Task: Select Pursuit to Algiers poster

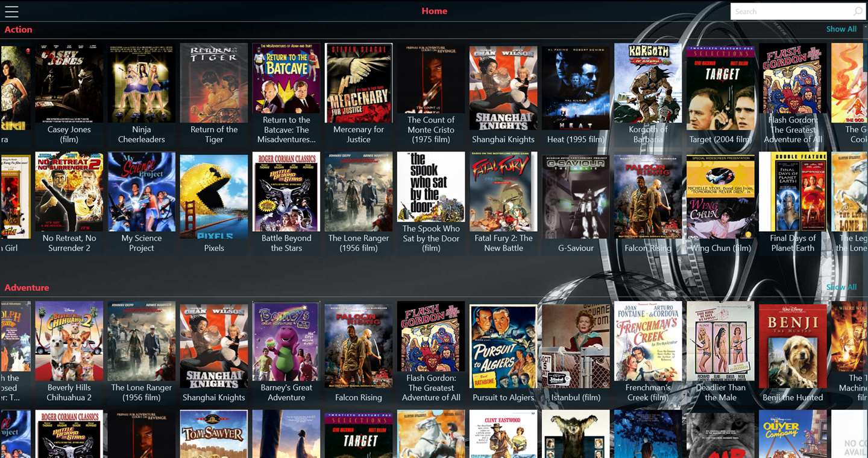Action: pos(503,346)
